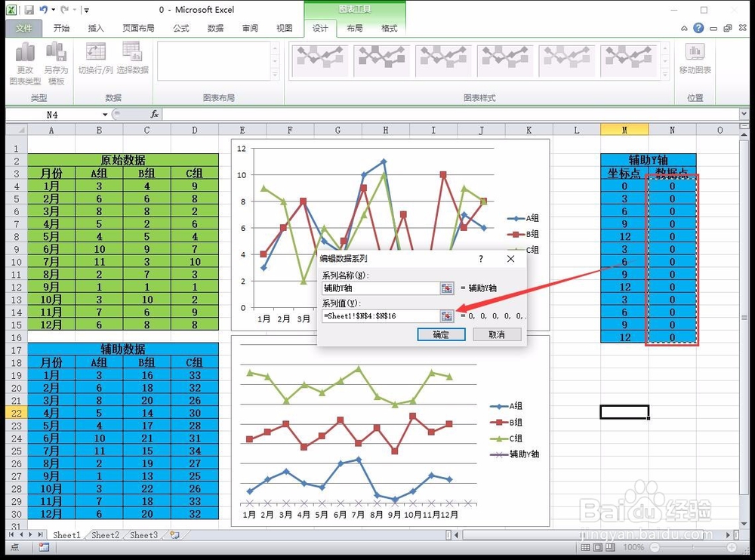Image resolution: width=755 pixels, height=560 pixels.
Task: Click 切换行/列 icon
Action: point(95,59)
